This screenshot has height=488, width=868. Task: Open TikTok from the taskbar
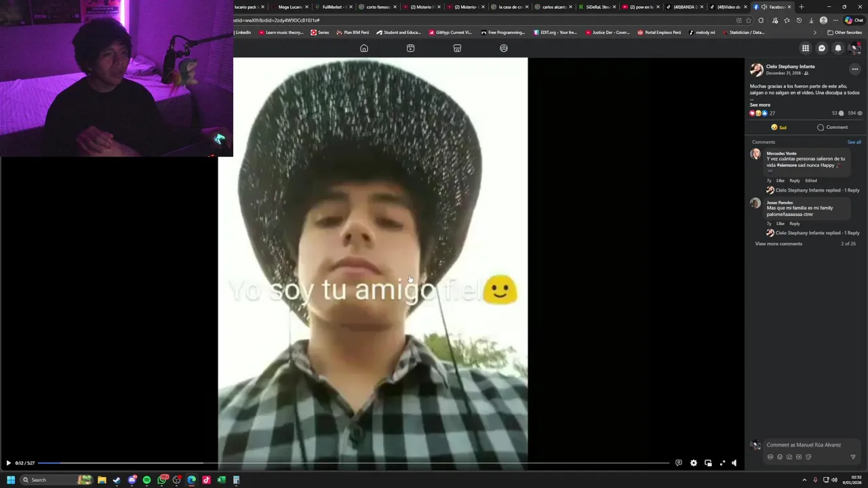(206, 480)
